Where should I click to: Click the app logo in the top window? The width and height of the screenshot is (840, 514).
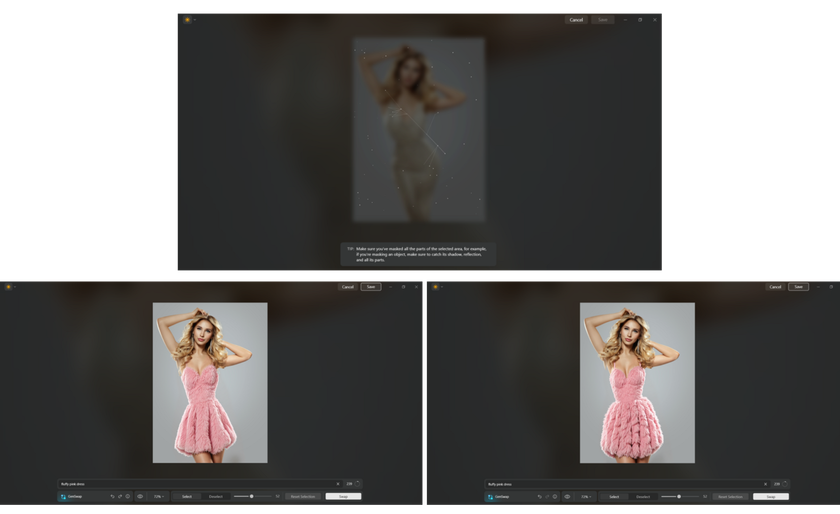click(x=188, y=20)
